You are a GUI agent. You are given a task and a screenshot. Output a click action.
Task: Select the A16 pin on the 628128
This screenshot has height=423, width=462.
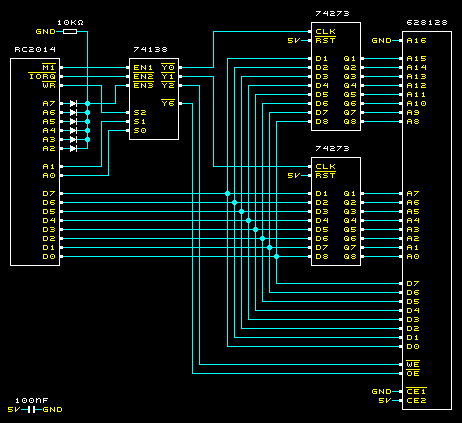coord(416,41)
